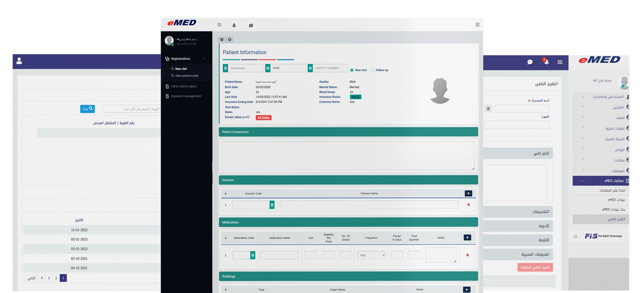Click the السجل الطبي للمشترك button
Viewport: 644px width, 293px height.
point(535,267)
